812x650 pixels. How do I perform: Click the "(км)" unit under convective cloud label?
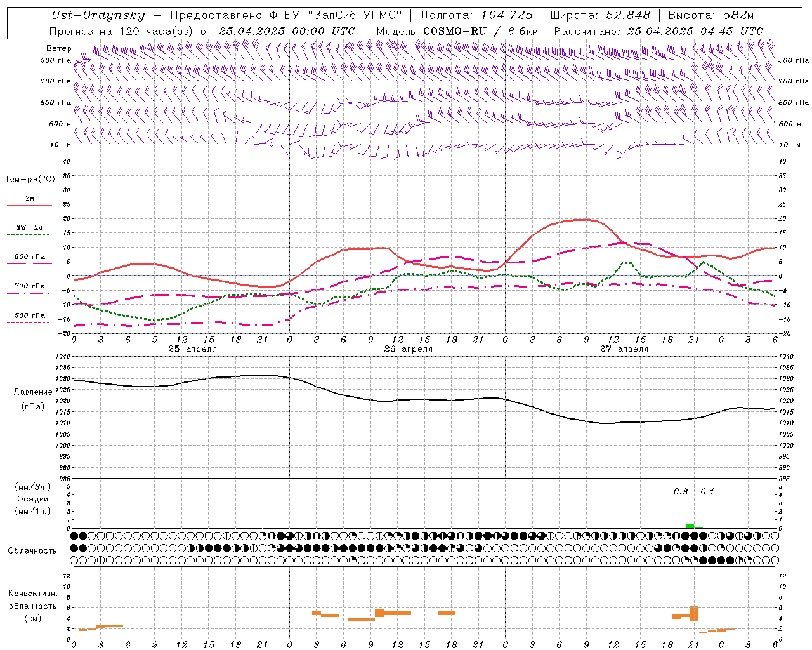coord(32,618)
